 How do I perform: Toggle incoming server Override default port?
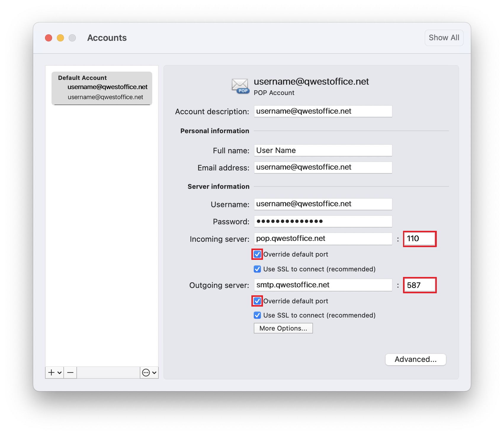257,254
